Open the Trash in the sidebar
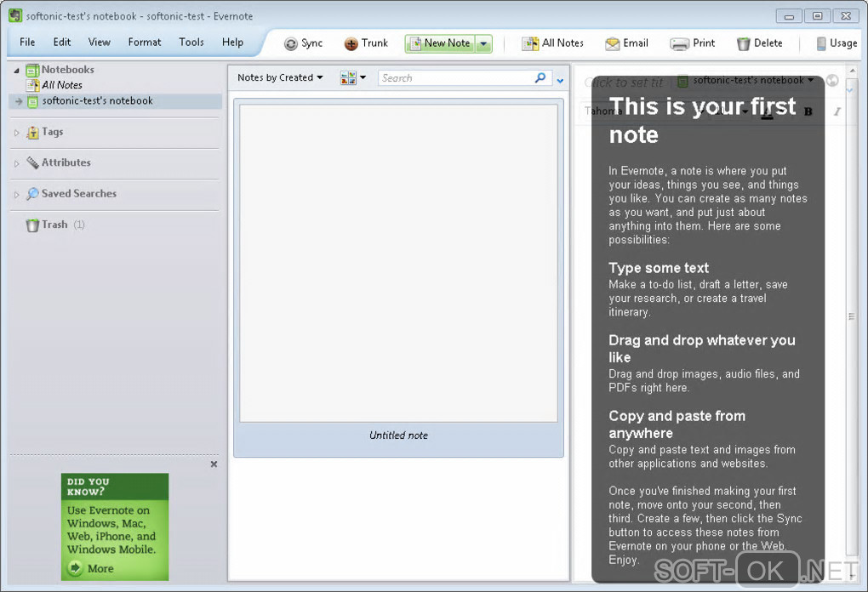 pyautogui.click(x=54, y=225)
